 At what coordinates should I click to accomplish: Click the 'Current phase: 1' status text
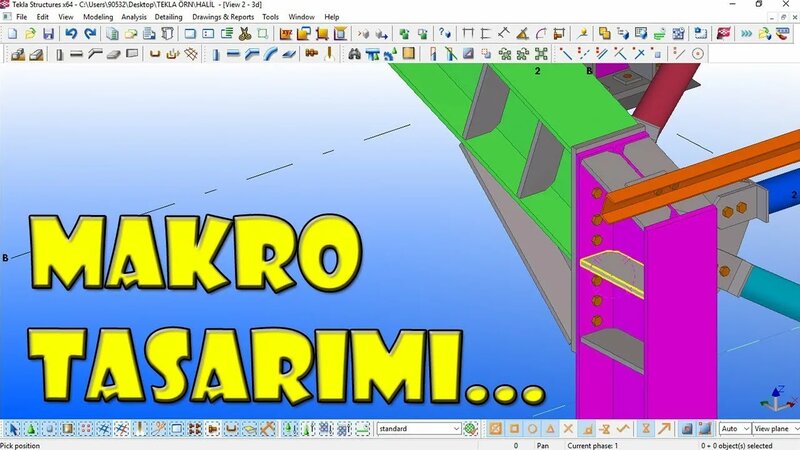pos(592,445)
